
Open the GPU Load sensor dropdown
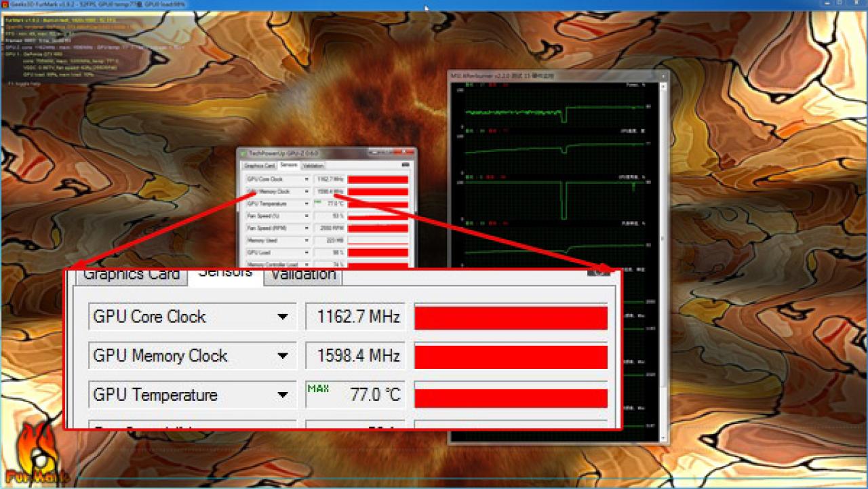coord(307,252)
